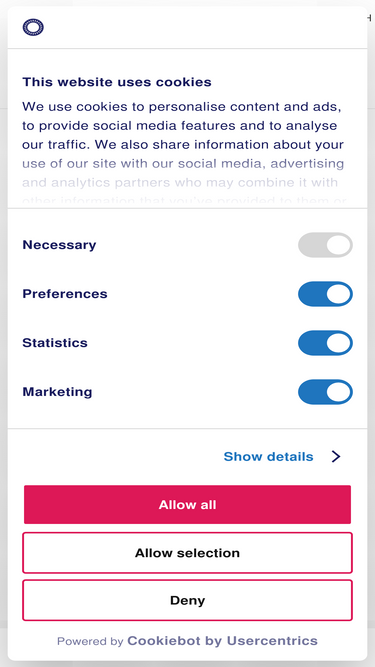This screenshot has width=375, height=667.
Task: Accept cookies with Allow all button
Action: (188, 505)
